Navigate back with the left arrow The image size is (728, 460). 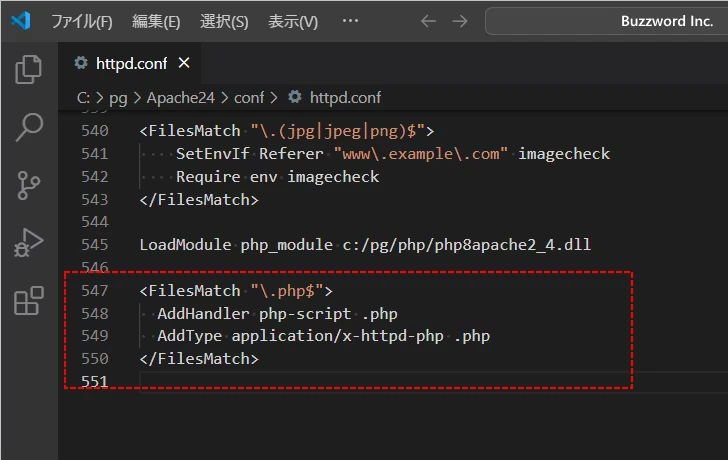[x=428, y=21]
